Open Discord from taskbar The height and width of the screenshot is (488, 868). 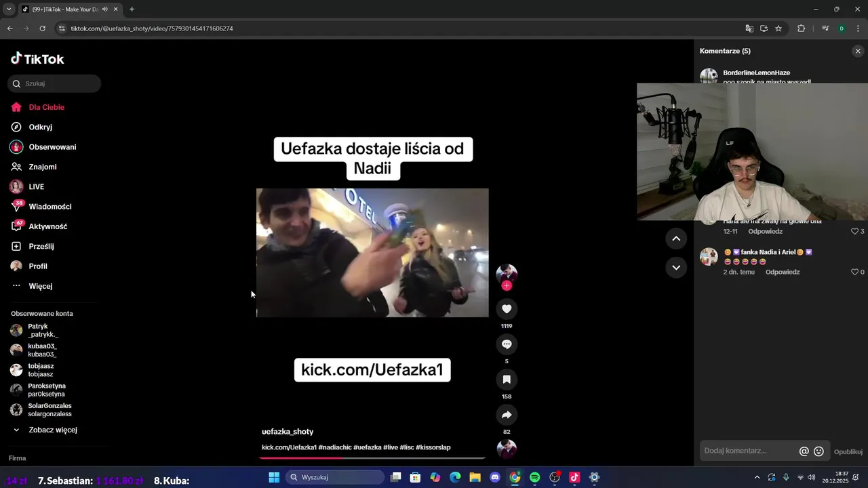point(494,477)
